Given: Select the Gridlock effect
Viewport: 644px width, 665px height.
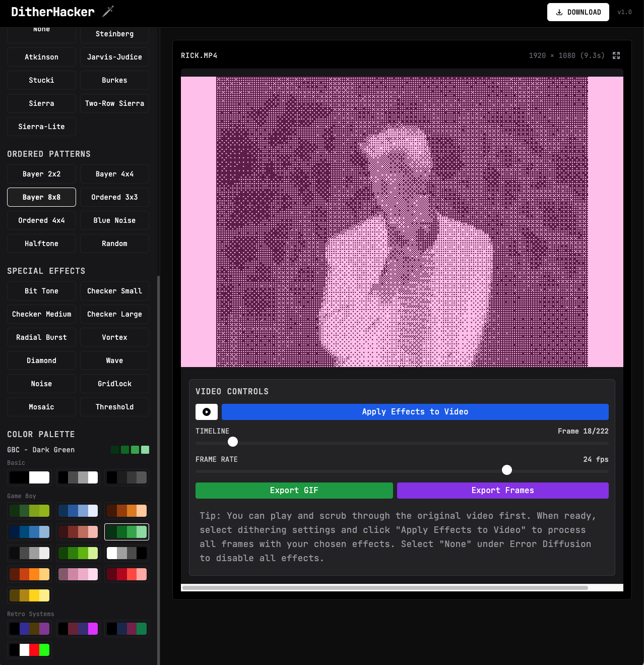Looking at the screenshot, I should click(114, 384).
